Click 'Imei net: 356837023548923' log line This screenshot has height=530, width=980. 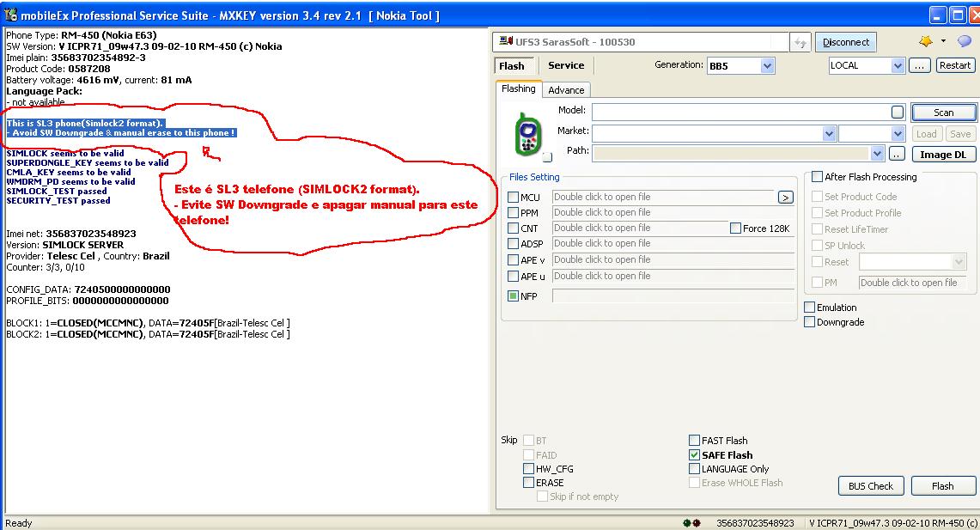[x=71, y=234]
